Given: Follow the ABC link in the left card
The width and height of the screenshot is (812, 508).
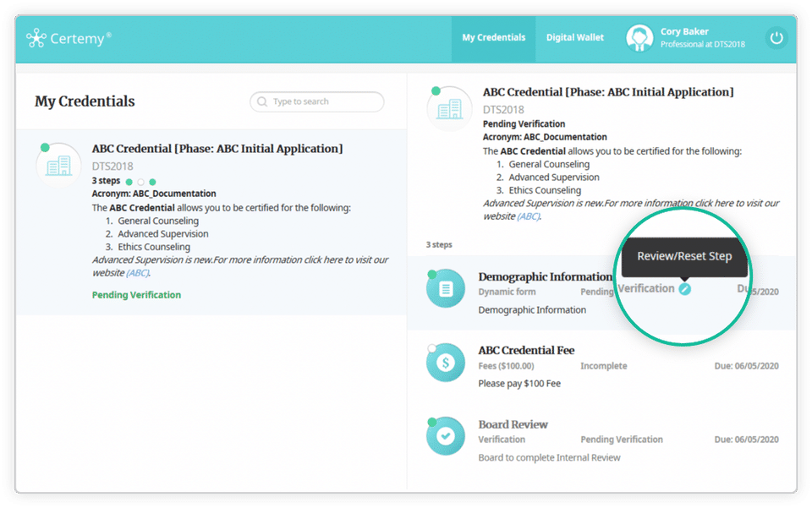Looking at the screenshot, I should (x=137, y=273).
